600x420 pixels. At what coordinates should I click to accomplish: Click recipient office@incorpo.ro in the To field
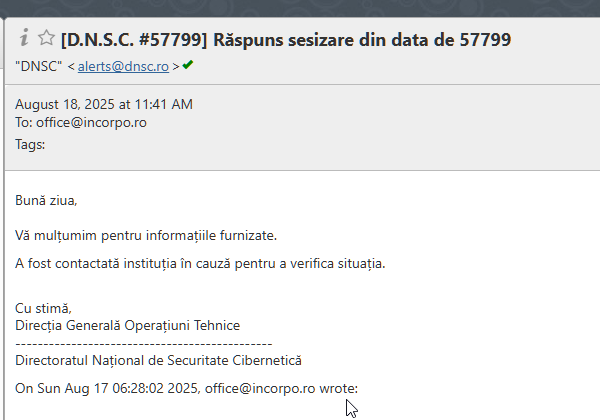click(88, 123)
